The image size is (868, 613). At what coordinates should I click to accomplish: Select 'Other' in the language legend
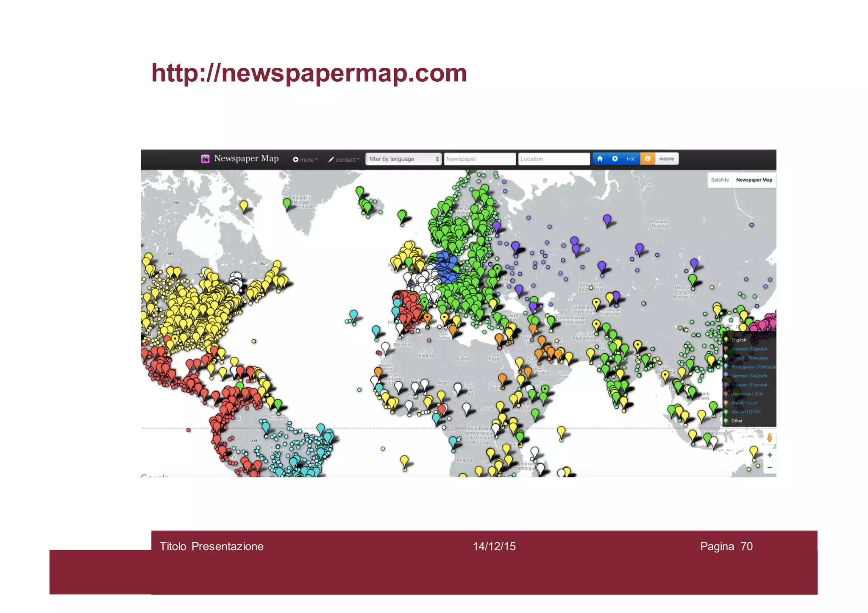coord(737,421)
